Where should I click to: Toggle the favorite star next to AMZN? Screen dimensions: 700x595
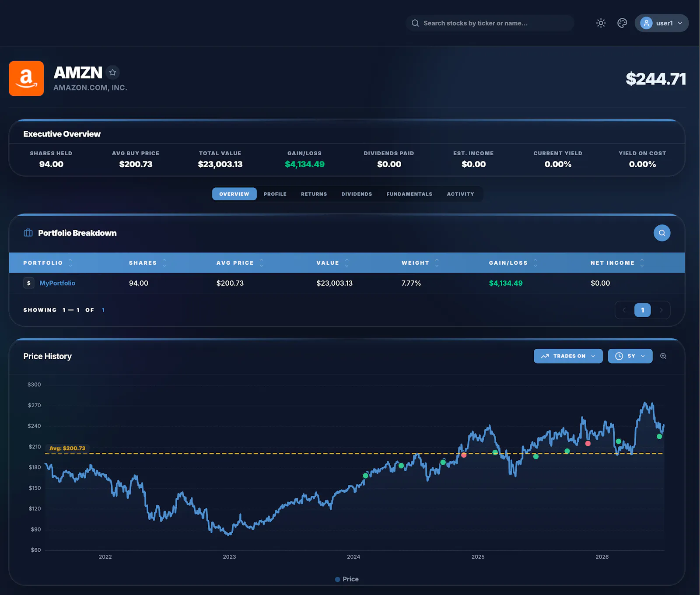pos(112,72)
